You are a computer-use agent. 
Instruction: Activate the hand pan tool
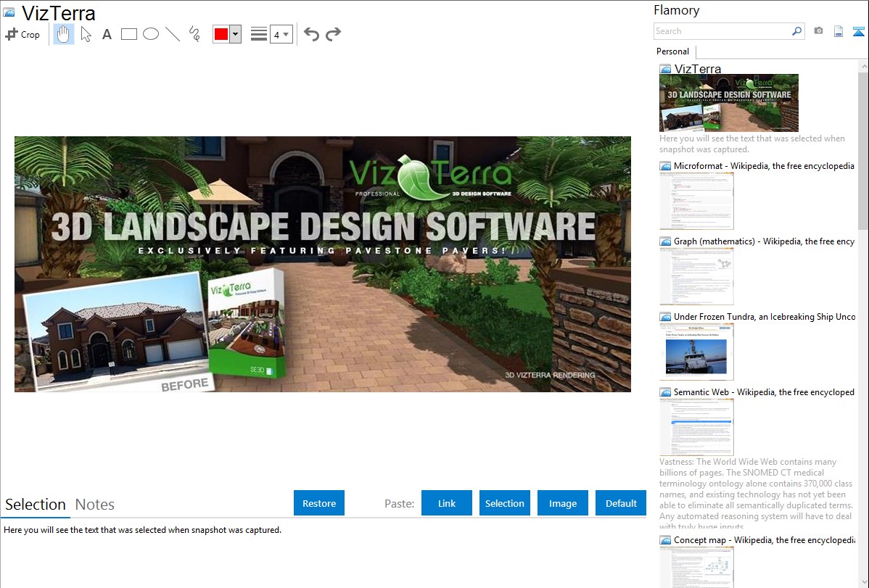(x=64, y=34)
